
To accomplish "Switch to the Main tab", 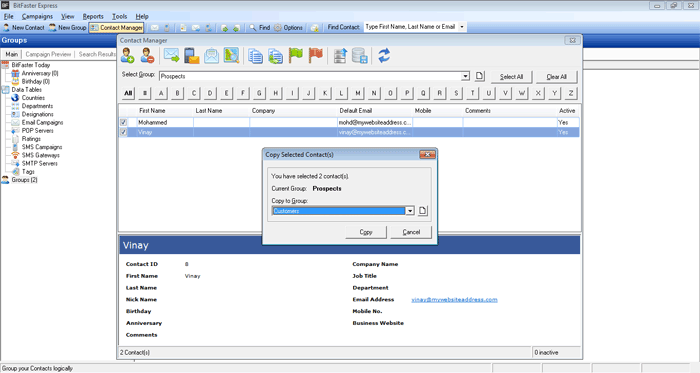I will [x=11, y=54].
